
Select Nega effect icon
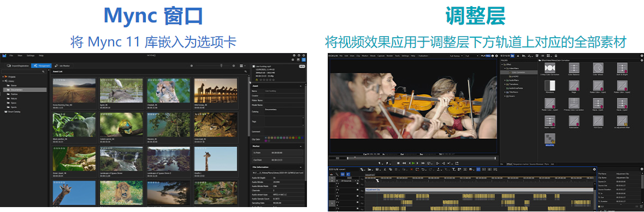(x=574, y=85)
